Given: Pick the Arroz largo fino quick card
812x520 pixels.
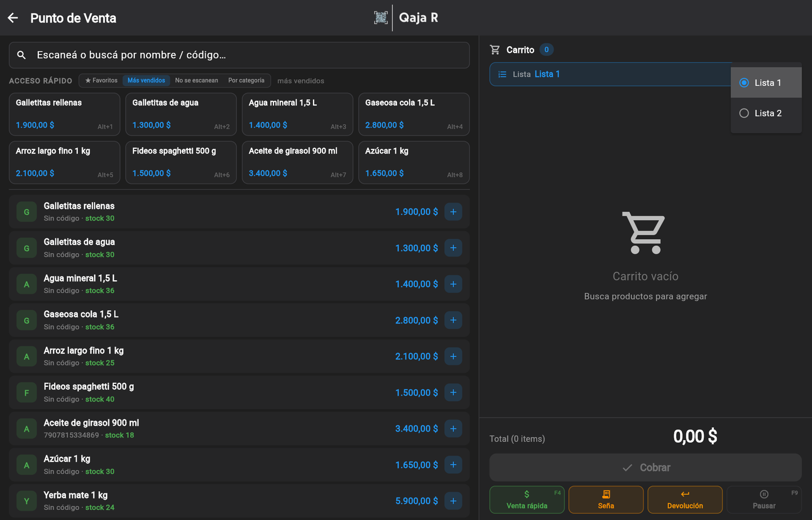Looking at the screenshot, I should [64, 162].
